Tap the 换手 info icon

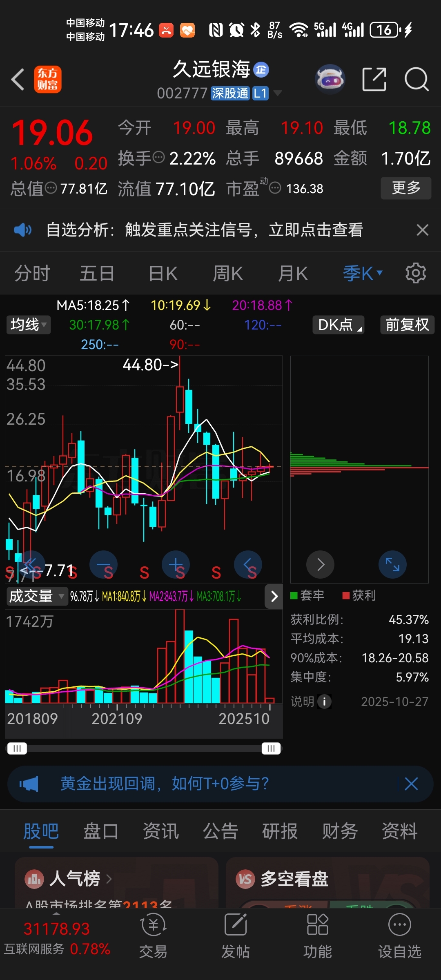158,157
